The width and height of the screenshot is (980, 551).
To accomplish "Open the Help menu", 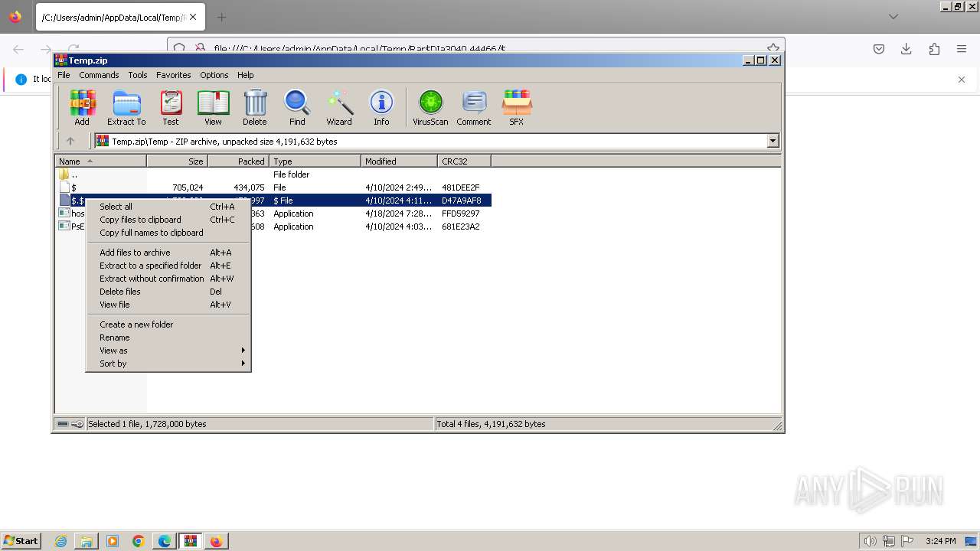I will click(246, 75).
